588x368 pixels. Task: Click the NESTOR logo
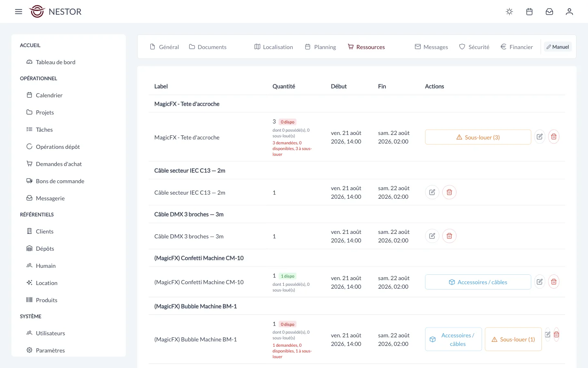[56, 11]
